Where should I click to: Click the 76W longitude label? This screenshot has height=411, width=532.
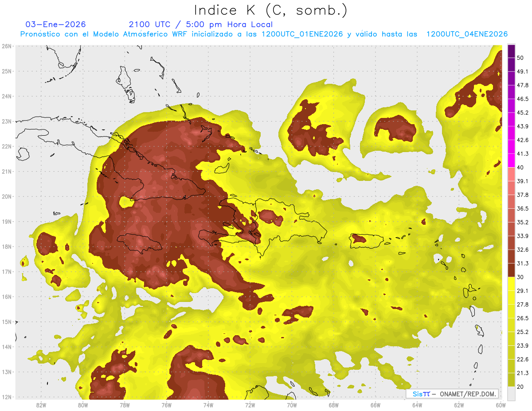coord(166,405)
